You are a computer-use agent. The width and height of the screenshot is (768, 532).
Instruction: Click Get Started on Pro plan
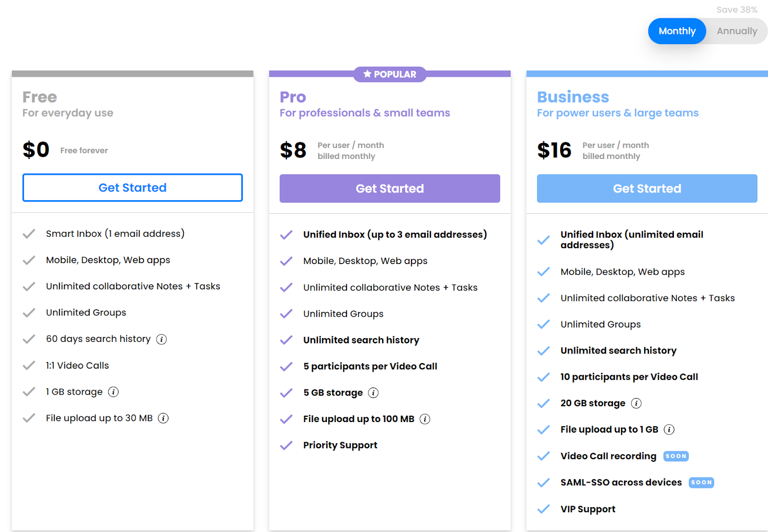coord(390,189)
